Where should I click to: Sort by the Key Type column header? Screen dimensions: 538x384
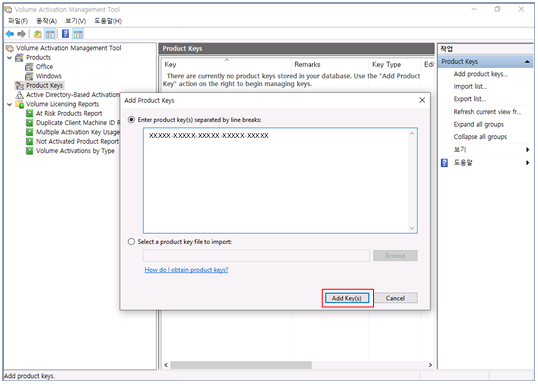[x=395, y=65]
